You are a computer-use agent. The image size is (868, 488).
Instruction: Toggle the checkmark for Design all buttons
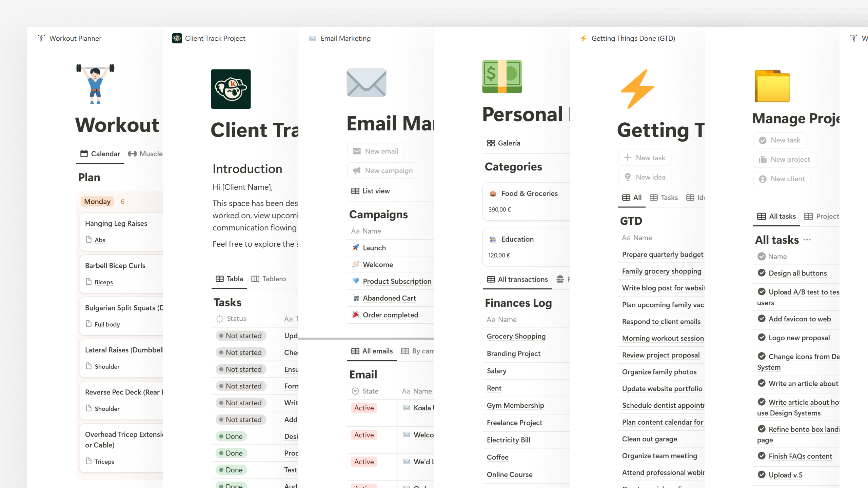pyautogui.click(x=762, y=273)
